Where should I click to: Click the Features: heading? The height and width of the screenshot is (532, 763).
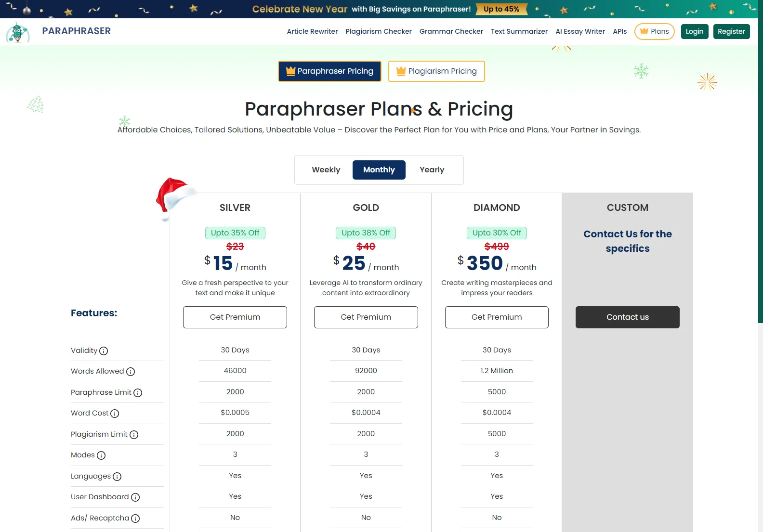94,313
